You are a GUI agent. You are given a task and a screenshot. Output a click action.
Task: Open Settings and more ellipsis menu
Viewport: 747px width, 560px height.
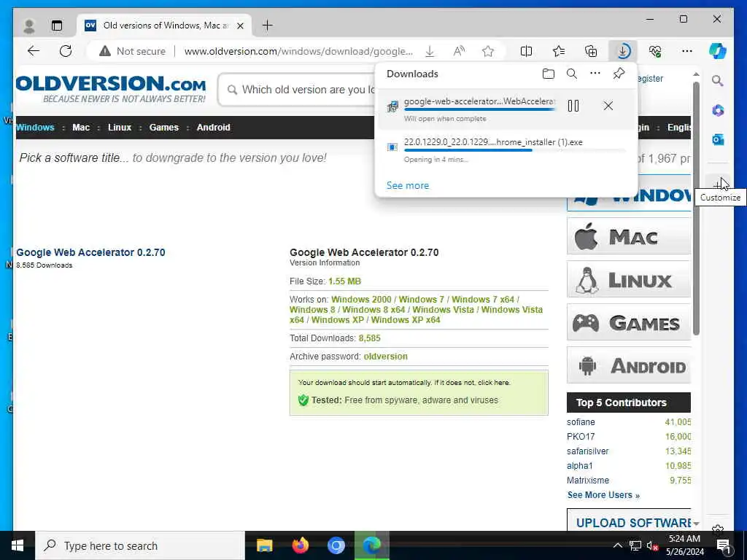[687, 51]
